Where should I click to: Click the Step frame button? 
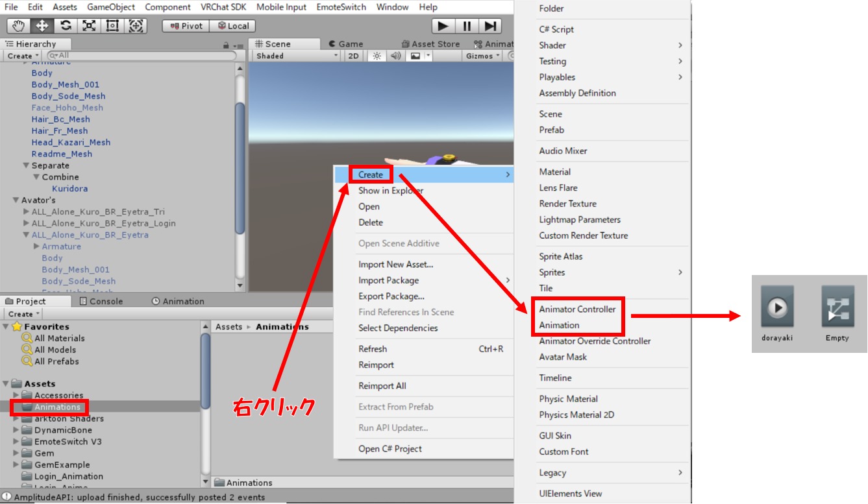[491, 26]
